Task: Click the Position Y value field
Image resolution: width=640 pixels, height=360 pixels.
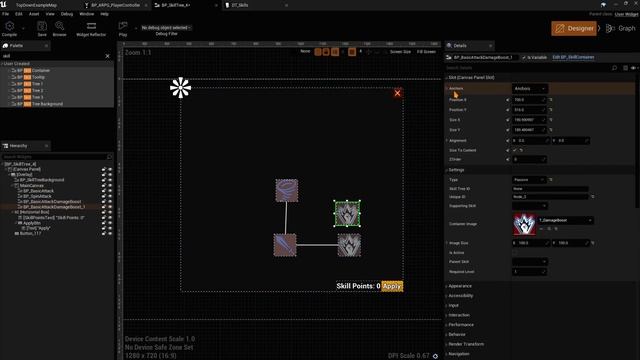Action: (x=529, y=110)
